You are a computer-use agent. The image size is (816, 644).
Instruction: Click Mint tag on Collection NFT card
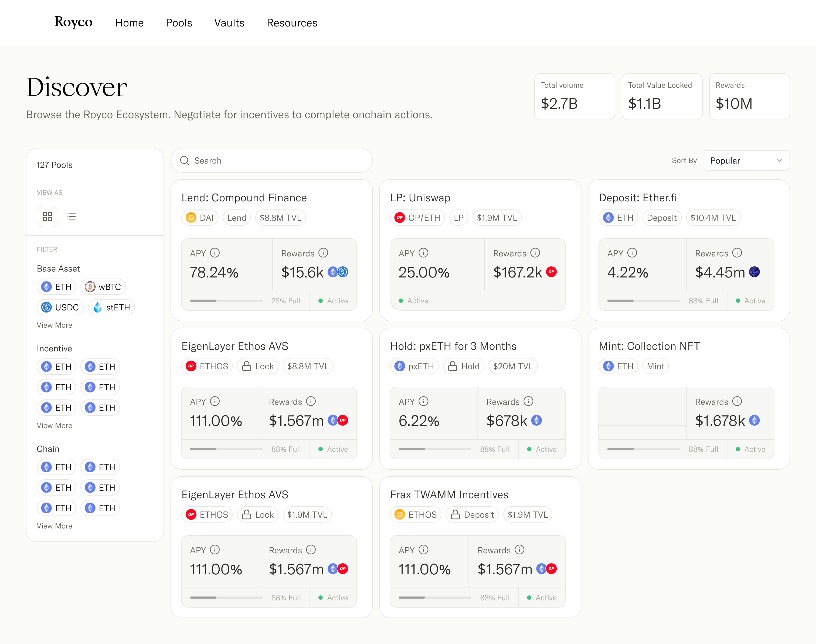coord(655,366)
